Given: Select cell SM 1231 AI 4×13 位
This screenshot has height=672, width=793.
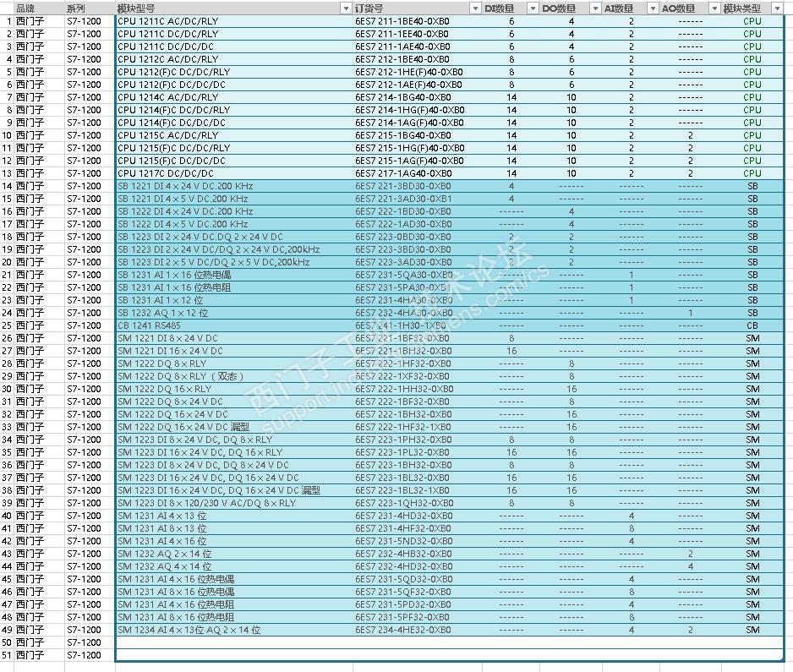Looking at the screenshot, I should tap(234, 516).
